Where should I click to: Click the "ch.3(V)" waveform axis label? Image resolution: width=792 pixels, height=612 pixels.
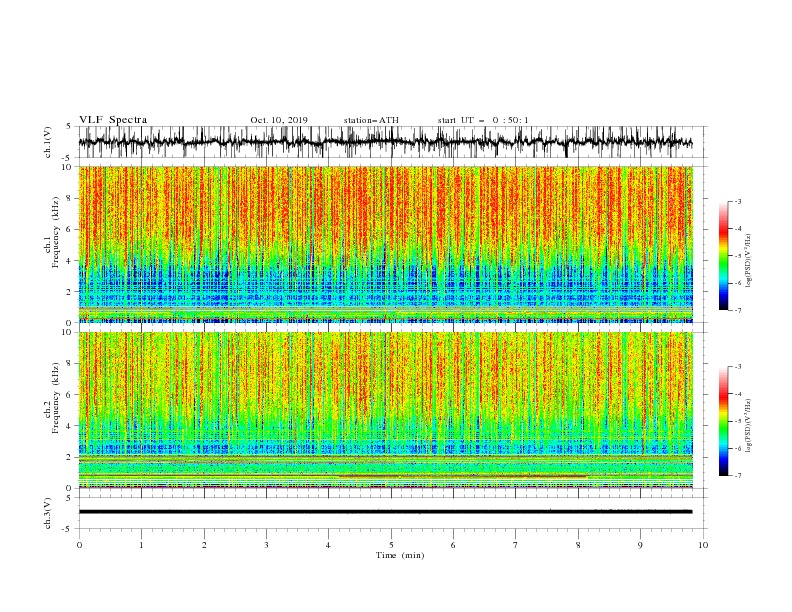click(48, 513)
